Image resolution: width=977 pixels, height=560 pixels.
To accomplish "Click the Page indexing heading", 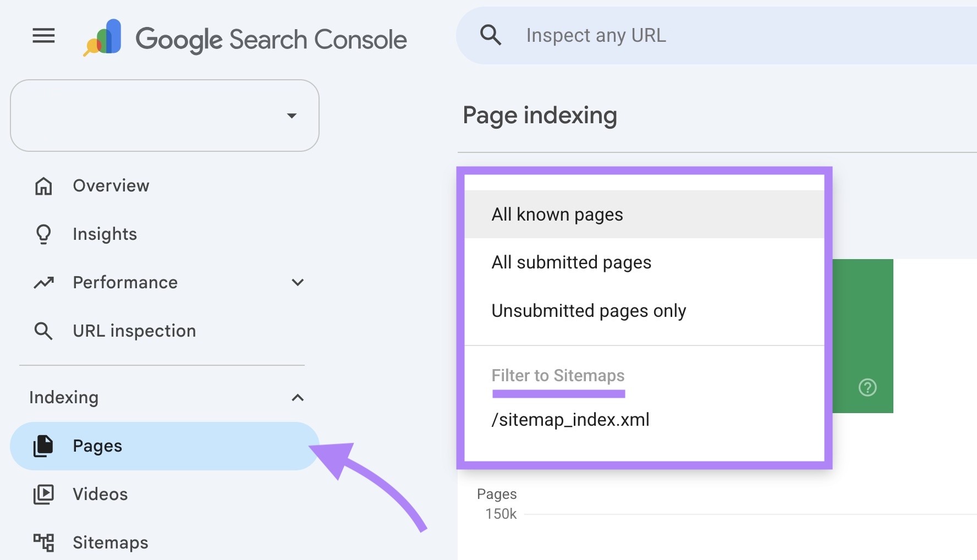I will [540, 116].
